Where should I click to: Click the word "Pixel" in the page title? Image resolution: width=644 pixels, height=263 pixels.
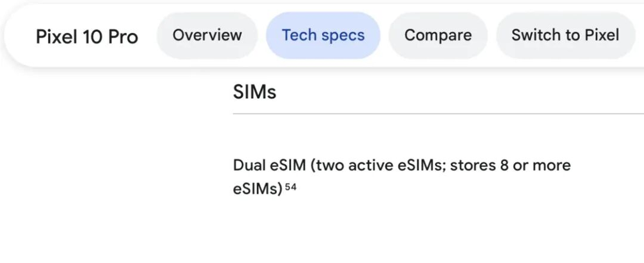click(x=55, y=36)
